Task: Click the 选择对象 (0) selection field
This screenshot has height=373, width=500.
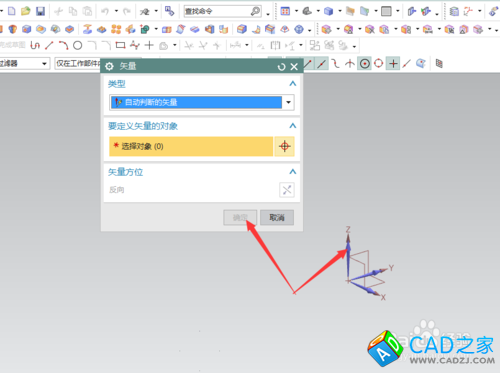Action: [191, 146]
